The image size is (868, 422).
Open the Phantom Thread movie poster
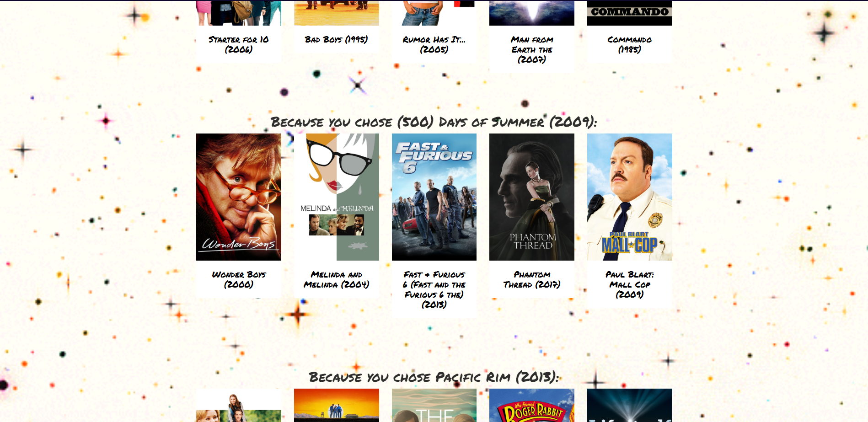pyautogui.click(x=532, y=197)
